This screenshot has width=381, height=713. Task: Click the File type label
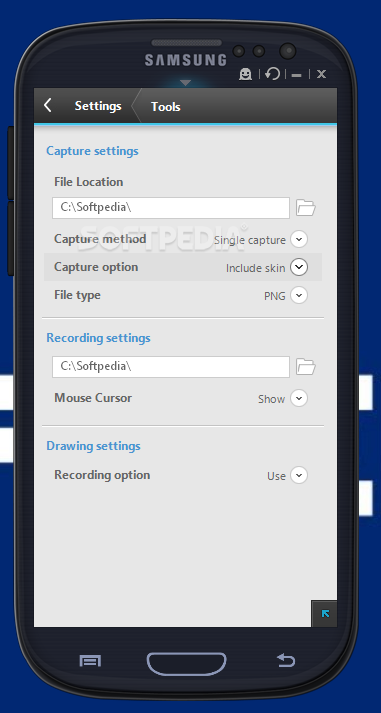coord(77,295)
